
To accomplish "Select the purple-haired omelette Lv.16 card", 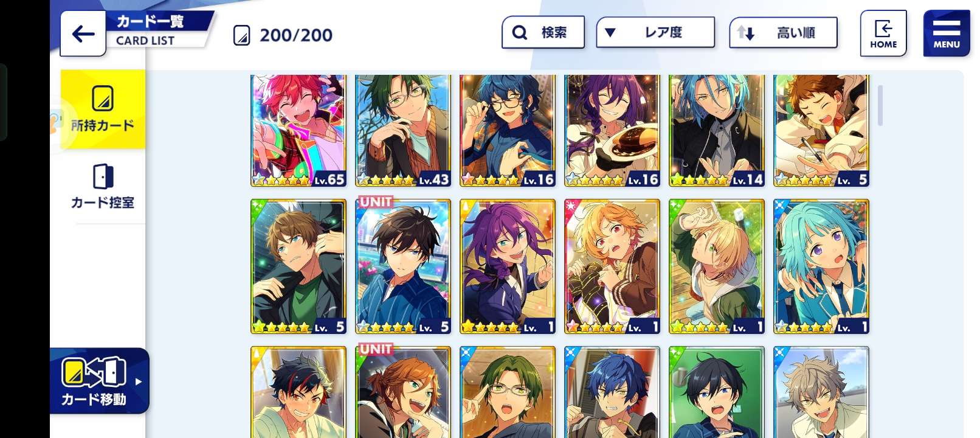I will (x=612, y=130).
